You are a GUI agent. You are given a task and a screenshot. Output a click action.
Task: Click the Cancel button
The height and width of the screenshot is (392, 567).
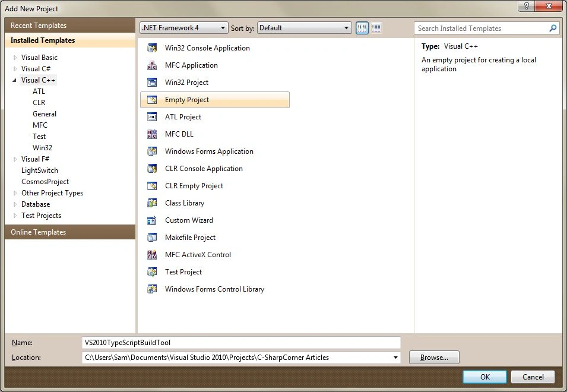pos(533,377)
